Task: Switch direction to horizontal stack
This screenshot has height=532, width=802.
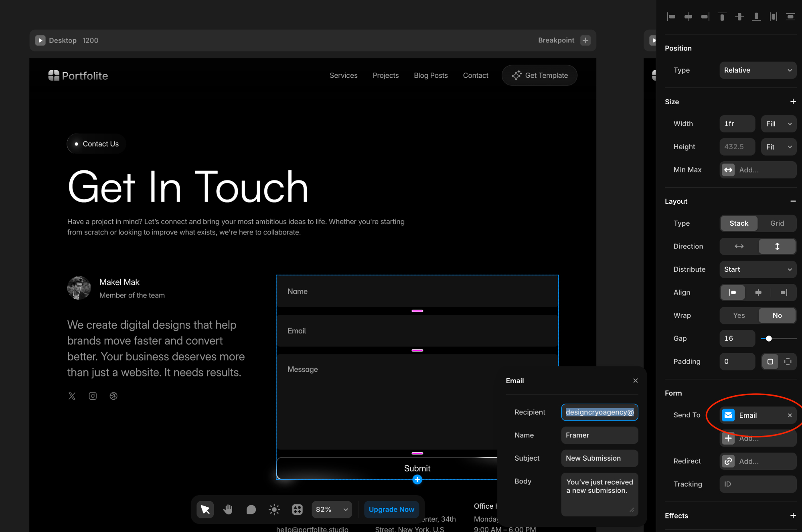Action: [739, 246]
